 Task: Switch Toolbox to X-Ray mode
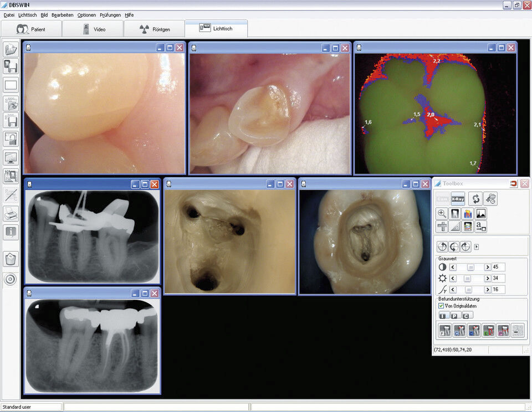coord(458,199)
